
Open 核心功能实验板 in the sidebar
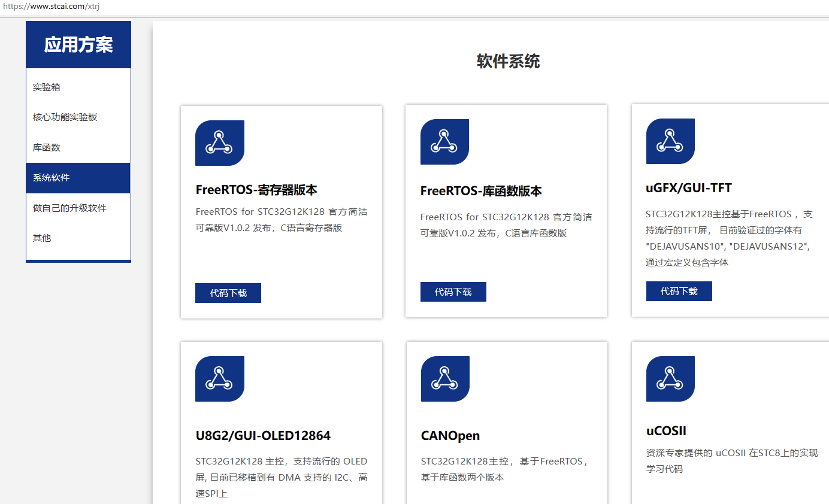point(78,117)
